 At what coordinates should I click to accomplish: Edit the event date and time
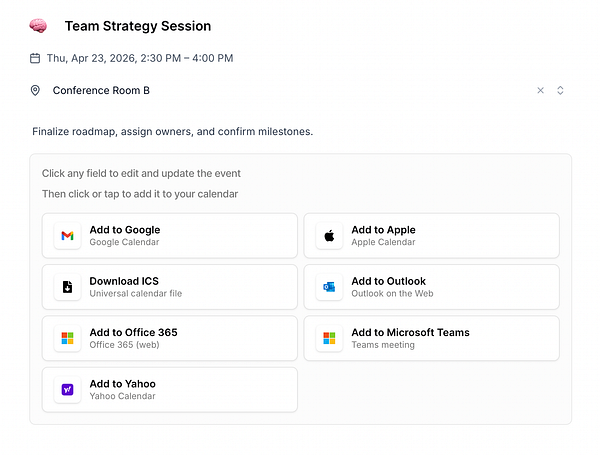click(x=140, y=58)
